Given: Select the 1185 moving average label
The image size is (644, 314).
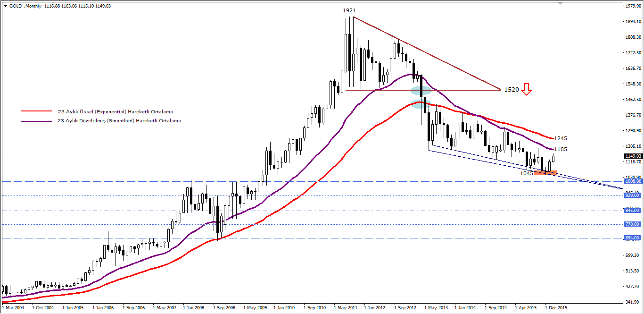Looking at the screenshot, I should (x=560, y=149).
